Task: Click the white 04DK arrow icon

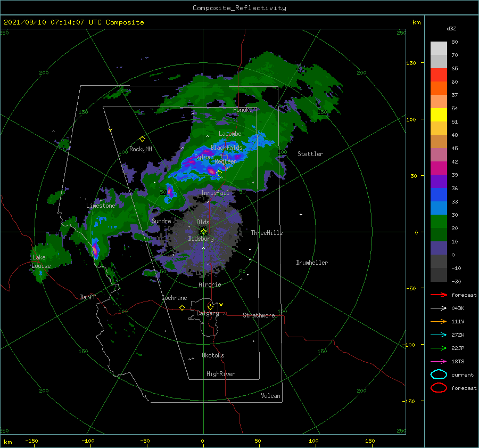Action: point(439,308)
